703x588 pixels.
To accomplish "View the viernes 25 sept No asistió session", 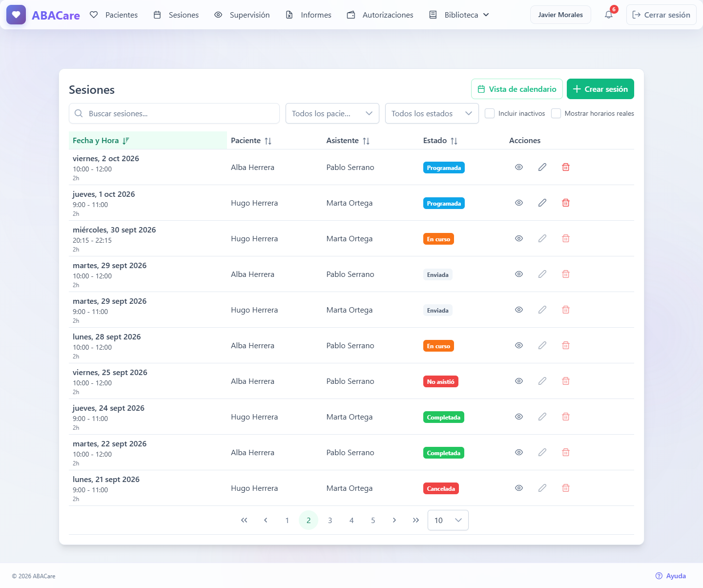I will (519, 381).
